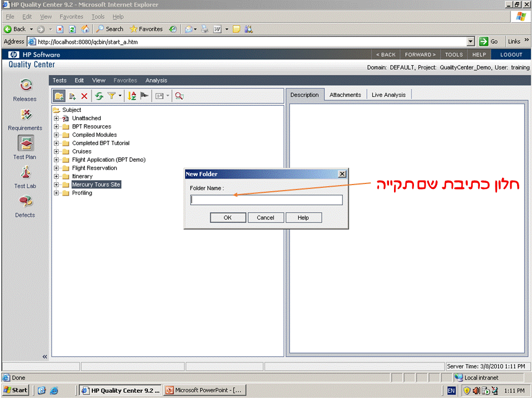The height and width of the screenshot is (399, 532).
Task: Switch to Microsoft PowerPoint in taskbar
Action: click(x=205, y=391)
